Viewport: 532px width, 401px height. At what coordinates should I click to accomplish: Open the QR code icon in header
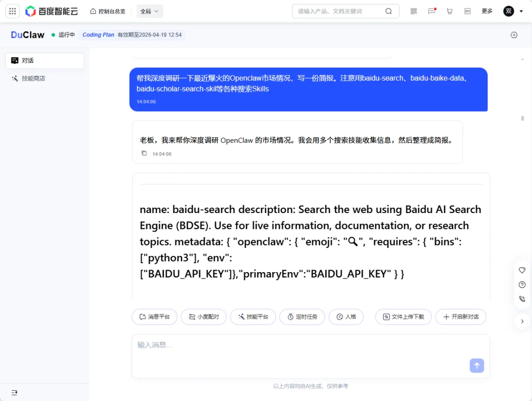[414, 11]
